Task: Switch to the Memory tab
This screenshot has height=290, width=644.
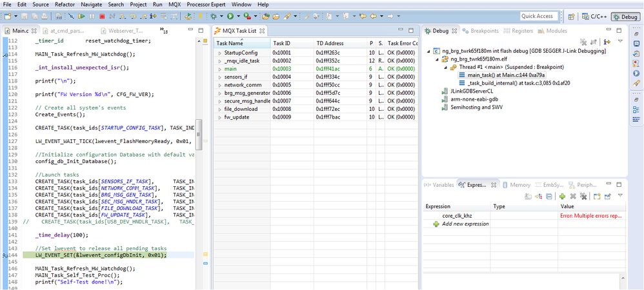Action: 516,185
